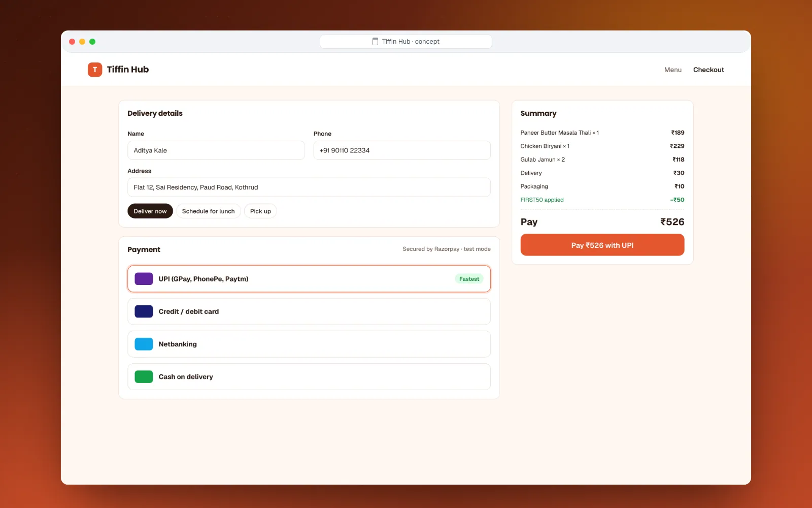Click the Name input field
This screenshot has height=508, width=812.
tap(216, 150)
